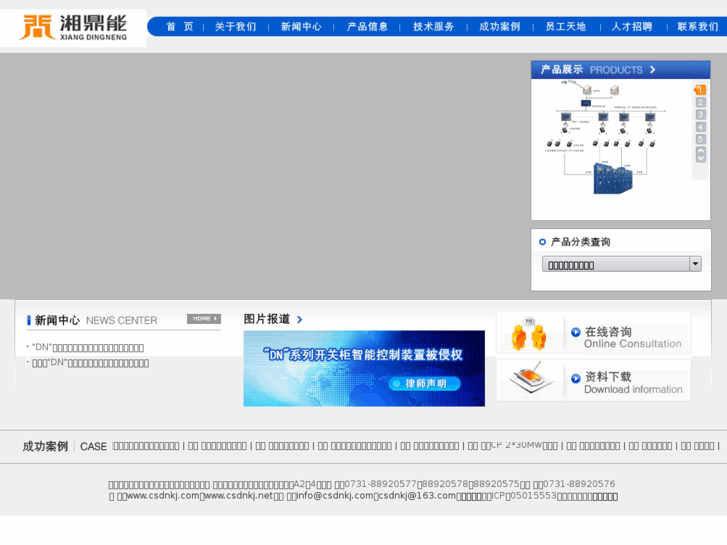This screenshot has height=545, width=727.
Task: Go to 联系我们 in the navigation bar
Action: click(698, 27)
